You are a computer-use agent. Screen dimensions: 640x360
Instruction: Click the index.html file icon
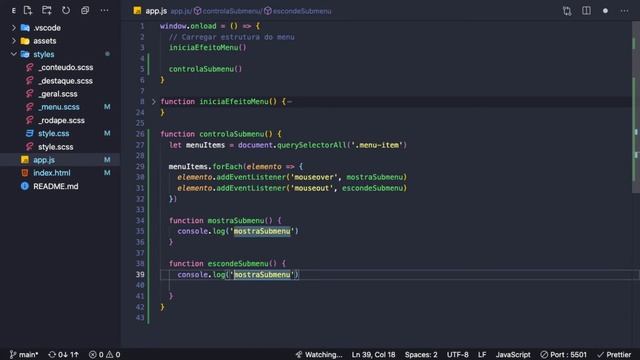[x=25, y=173]
